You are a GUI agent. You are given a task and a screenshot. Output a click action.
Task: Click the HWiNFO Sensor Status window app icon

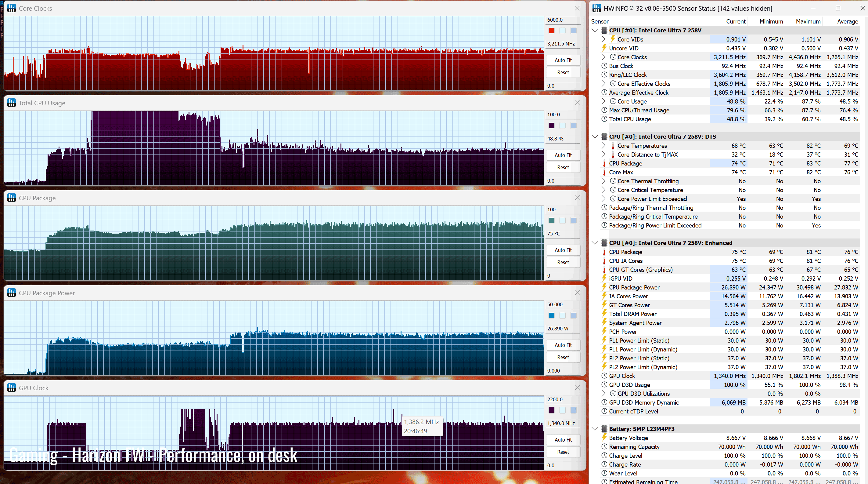(597, 8)
